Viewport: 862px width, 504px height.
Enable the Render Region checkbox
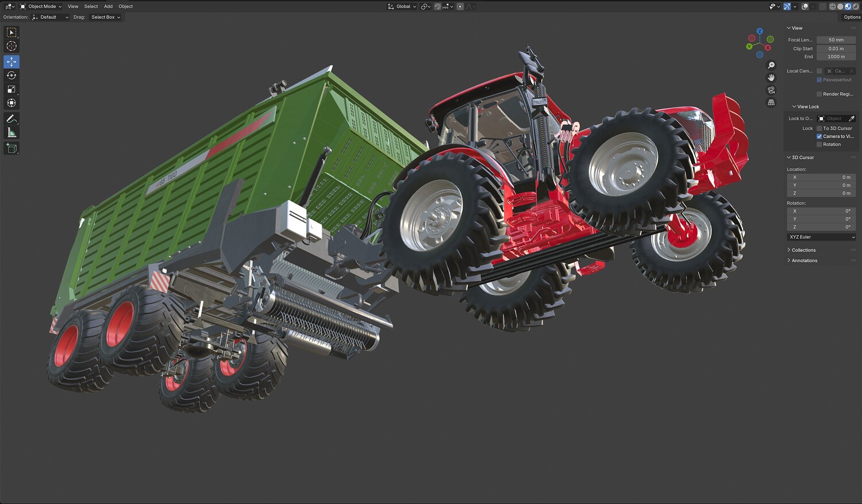pyautogui.click(x=819, y=94)
